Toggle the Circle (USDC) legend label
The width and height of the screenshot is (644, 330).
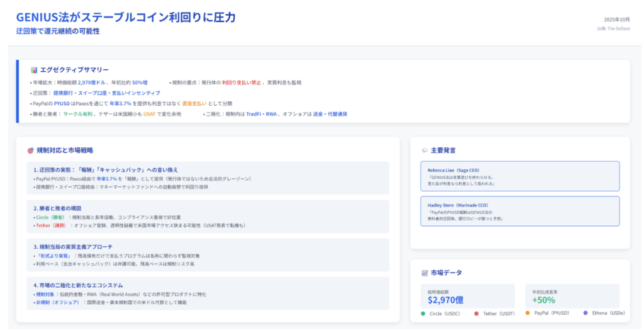pyautogui.click(x=445, y=313)
